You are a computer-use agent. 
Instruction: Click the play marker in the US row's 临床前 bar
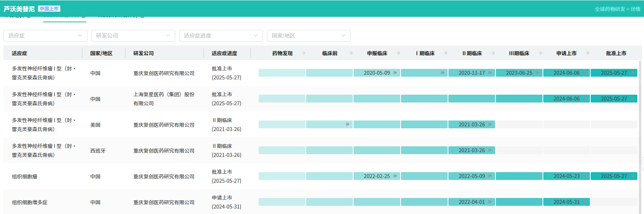click(348, 124)
